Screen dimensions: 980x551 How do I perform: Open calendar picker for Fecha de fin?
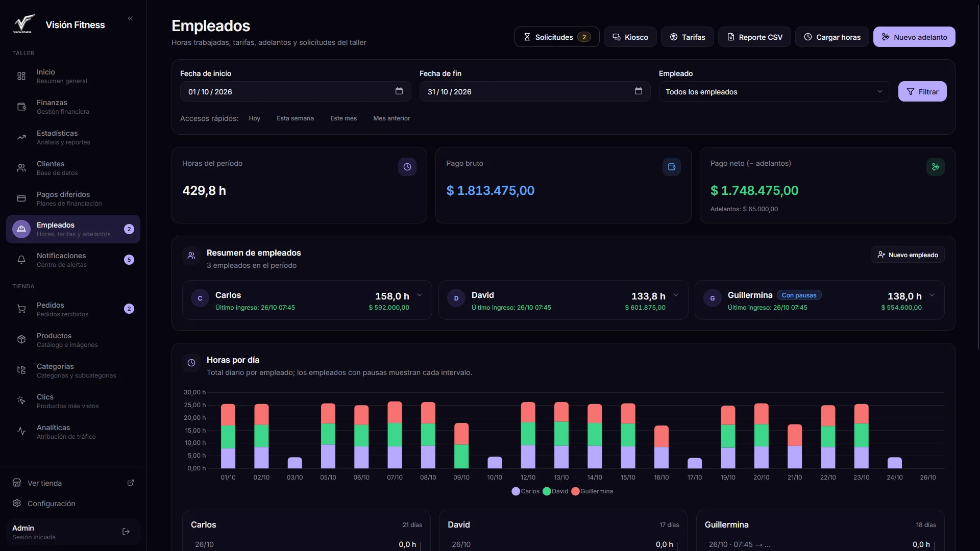point(639,91)
